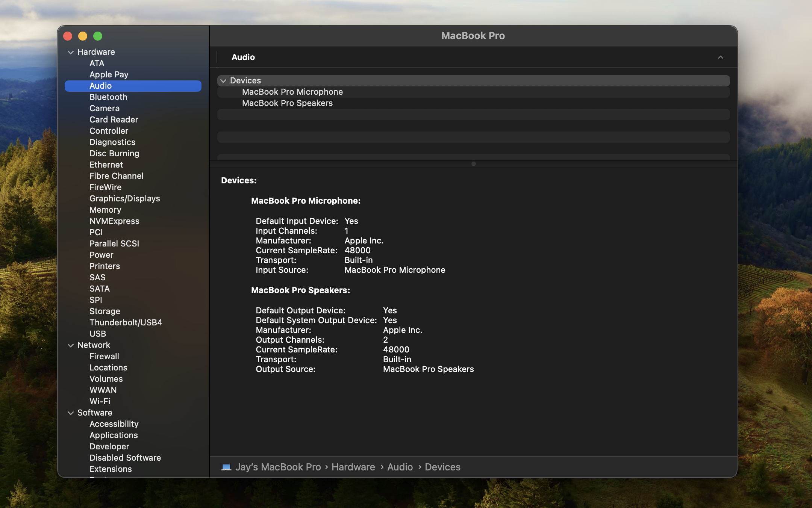812x508 pixels.
Task: Open the Bluetooth hardware section
Action: pos(108,97)
